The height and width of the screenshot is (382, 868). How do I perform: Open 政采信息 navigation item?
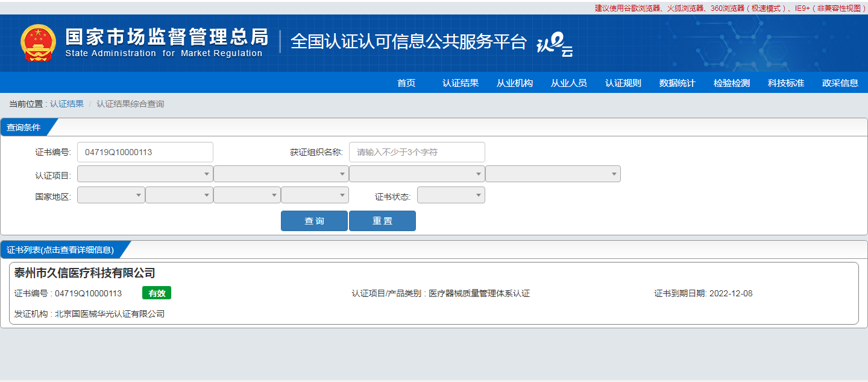pyautogui.click(x=840, y=83)
